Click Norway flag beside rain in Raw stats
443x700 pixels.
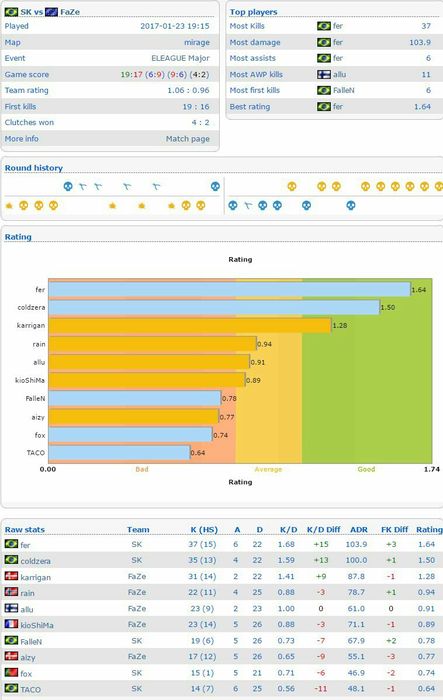(11, 592)
